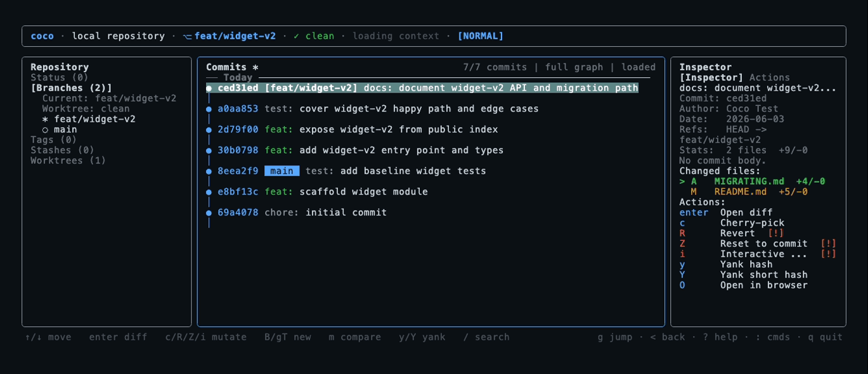Click warning [!] marker beside Interactive
This screenshot has height=374, width=868.
(x=829, y=254)
